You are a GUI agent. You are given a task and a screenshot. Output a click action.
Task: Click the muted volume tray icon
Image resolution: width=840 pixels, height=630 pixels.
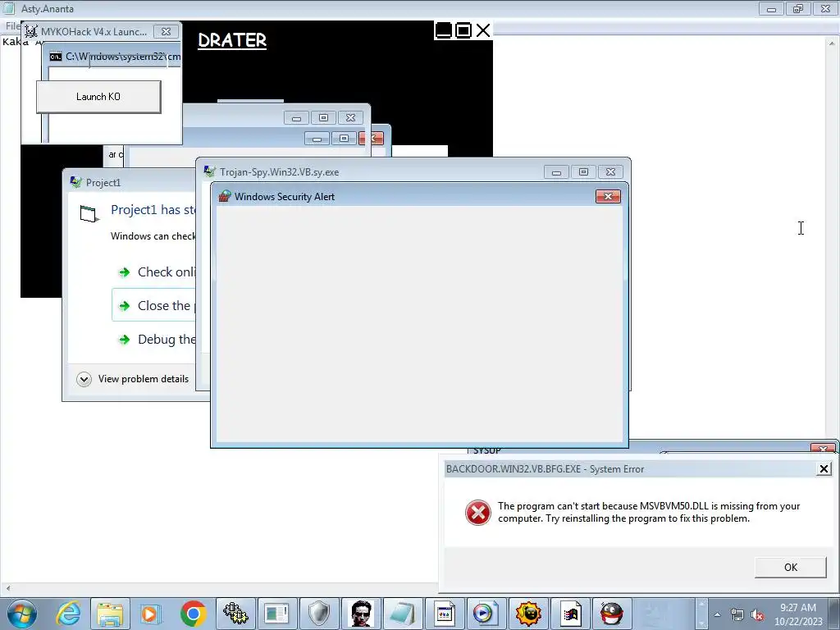tap(757, 615)
